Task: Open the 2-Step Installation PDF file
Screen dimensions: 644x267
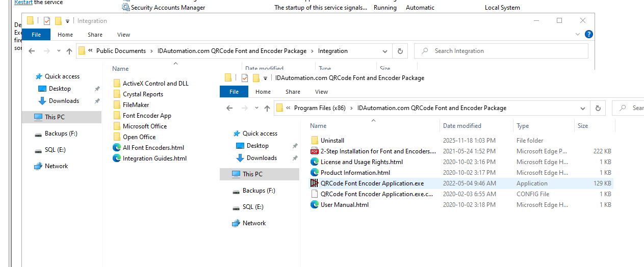Action: (378, 151)
